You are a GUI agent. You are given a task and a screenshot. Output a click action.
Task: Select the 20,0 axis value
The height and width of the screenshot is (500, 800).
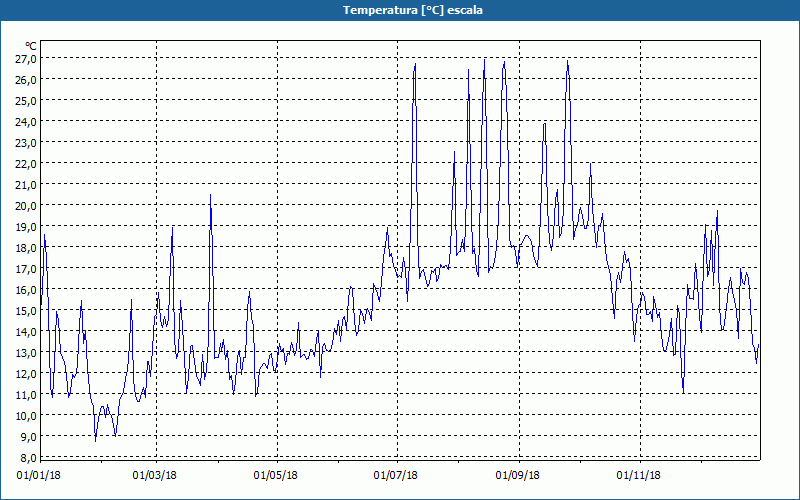pos(26,206)
